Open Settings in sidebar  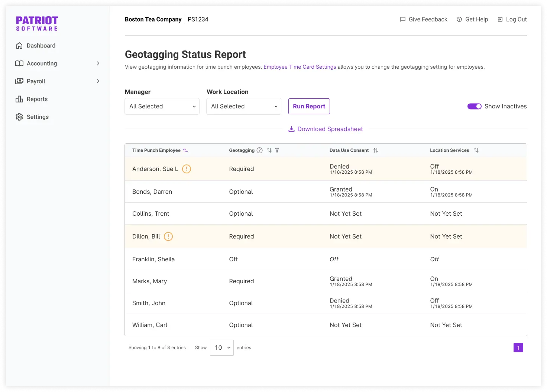point(38,117)
